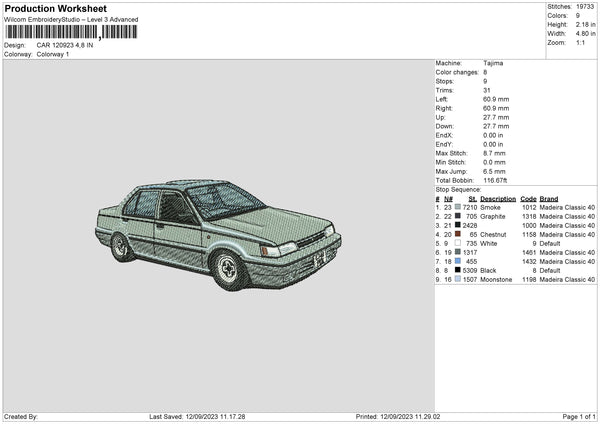Image resolution: width=600 pixels, height=424 pixels.
Task: Click the Smoke color swatch
Action: coord(458,207)
